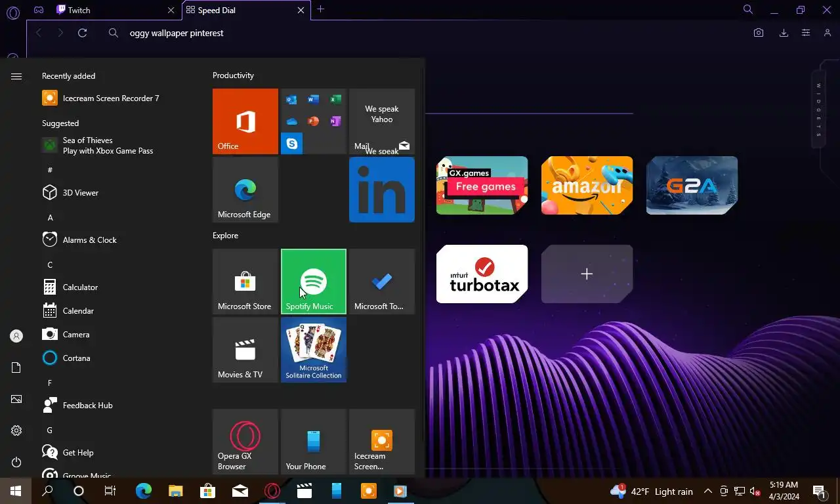
Task: Open the Mail tile
Action: (382, 121)
